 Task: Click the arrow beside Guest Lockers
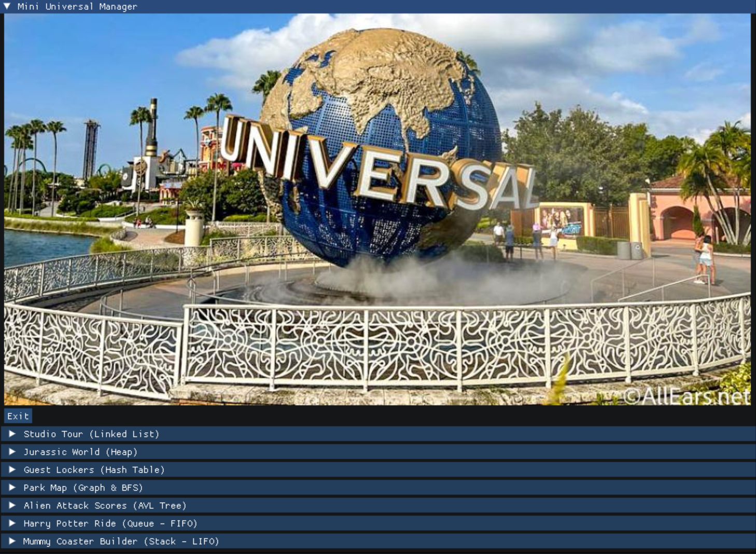pos(12,470)
